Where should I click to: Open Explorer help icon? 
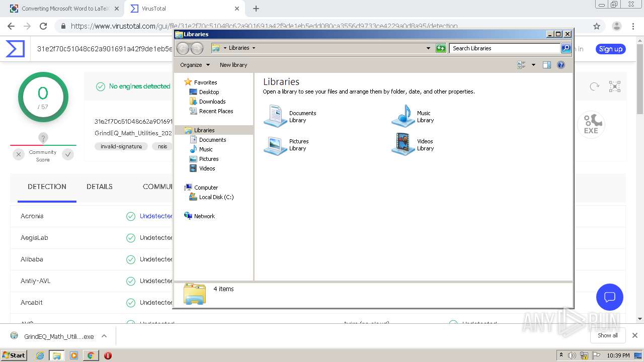tap(561, 65)
